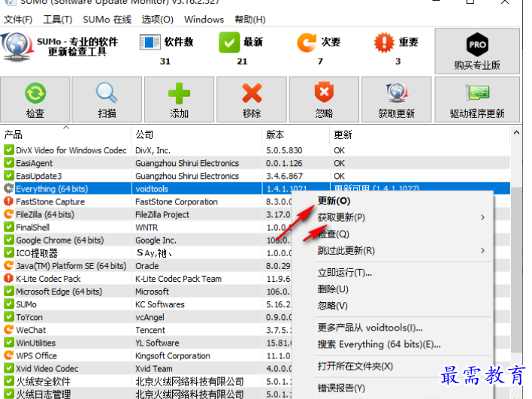Open the 工具(T) menu
This screenshot has width=532, height=399.
58,20
